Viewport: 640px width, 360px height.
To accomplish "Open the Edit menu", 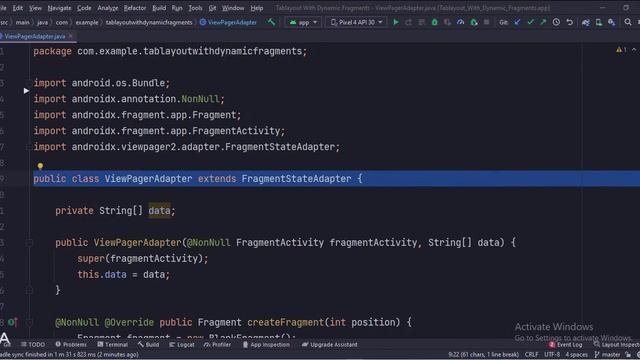I will coord(18,8).
